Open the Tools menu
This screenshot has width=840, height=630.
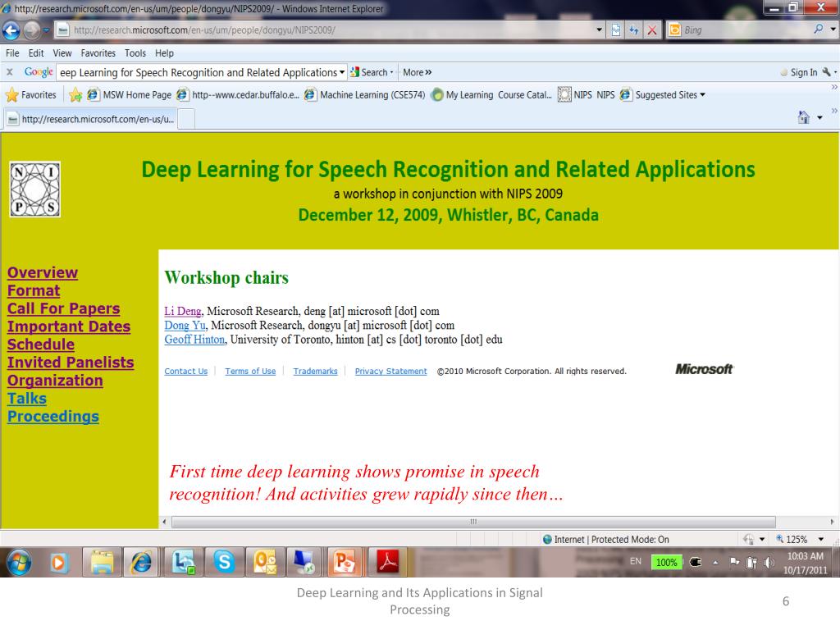pyautogui.click(x=135, y=53)
